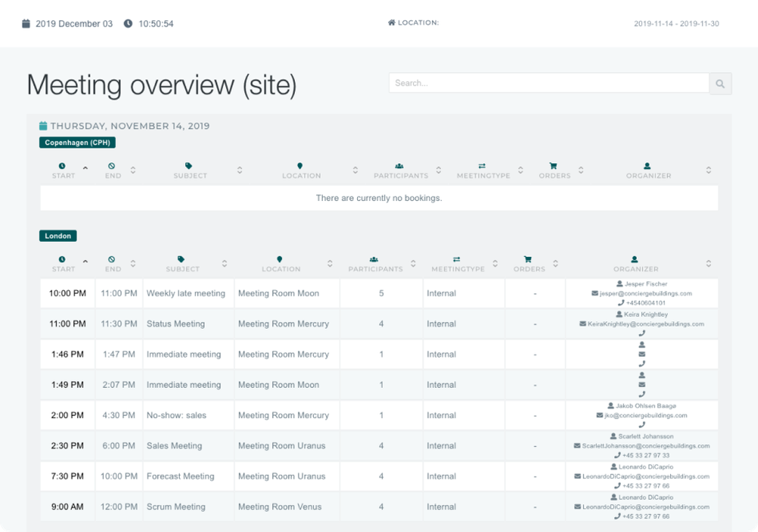Click the Location pin icon column header
758x532 pixels.
click(x=280, y=258)
